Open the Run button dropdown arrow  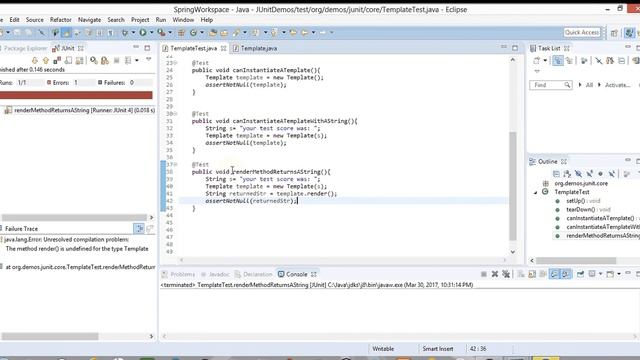point(152,33)
